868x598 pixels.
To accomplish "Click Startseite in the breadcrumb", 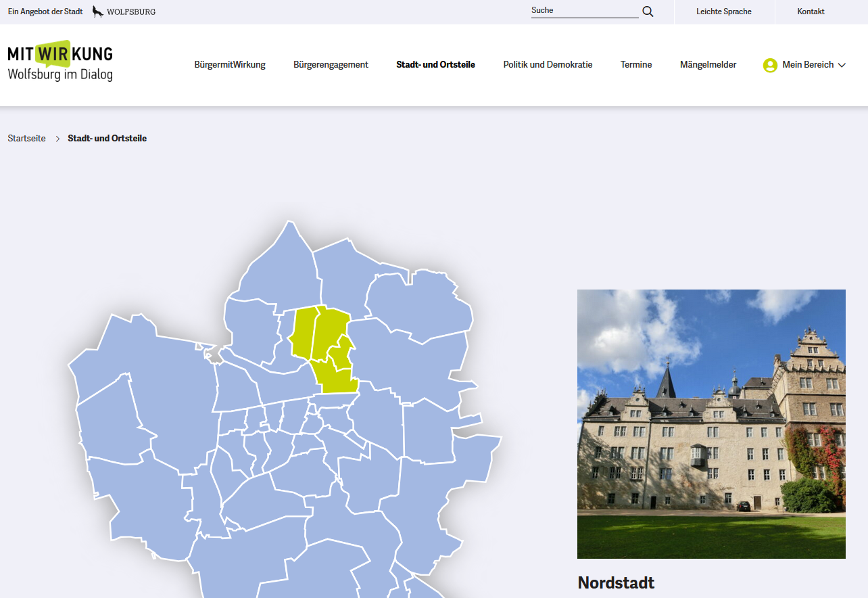I will (27, 138).
